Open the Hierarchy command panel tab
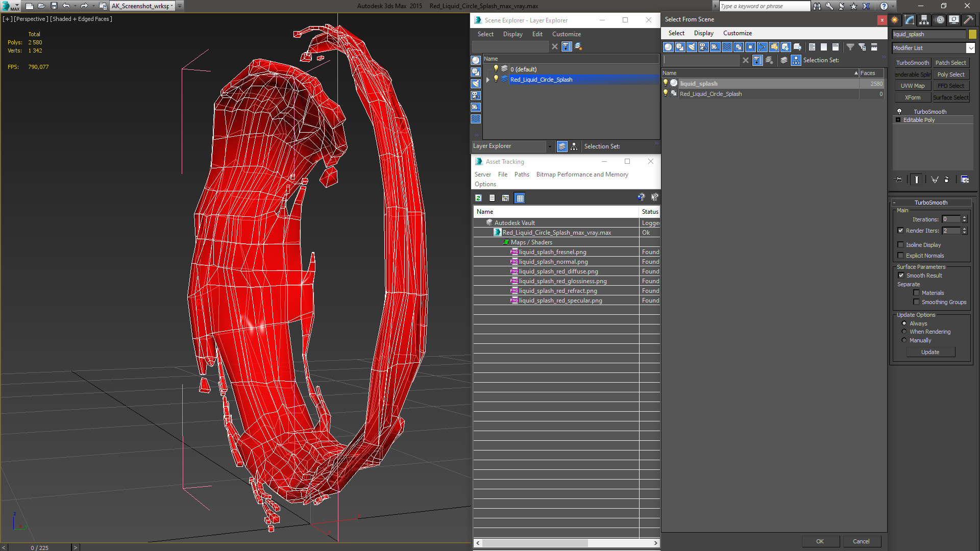Image resolution: width=980 pixels, height=551 pixels. (x=924, y=20)
